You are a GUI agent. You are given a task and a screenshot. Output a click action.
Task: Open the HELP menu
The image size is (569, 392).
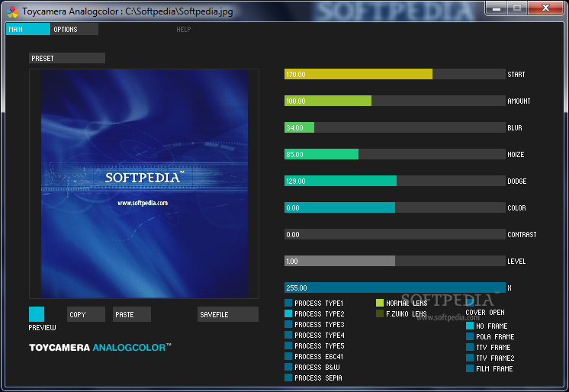click(x=184, y=30)
